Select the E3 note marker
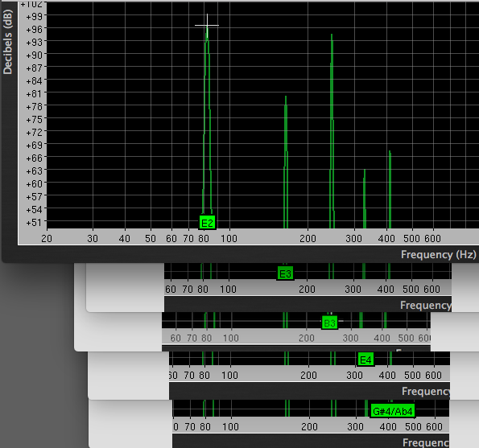479x448 pixels. pyautogui.click(x=285, y=273)
